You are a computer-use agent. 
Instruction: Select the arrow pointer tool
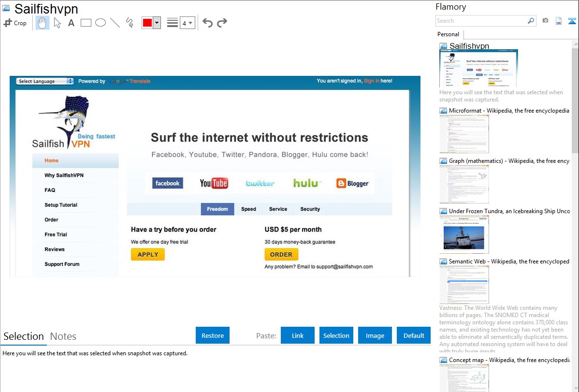pos(57,23)
